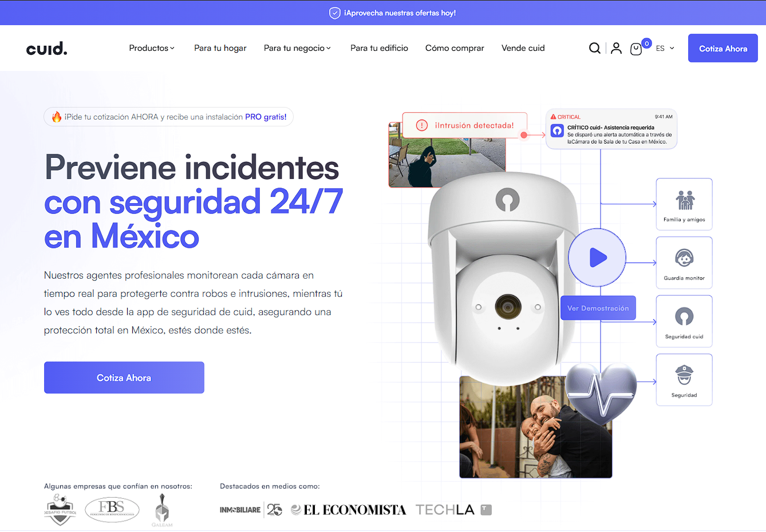Click the Seguridad cuid icon card
Viewport: 766px width, 532px height.
(x=684, y=321)
